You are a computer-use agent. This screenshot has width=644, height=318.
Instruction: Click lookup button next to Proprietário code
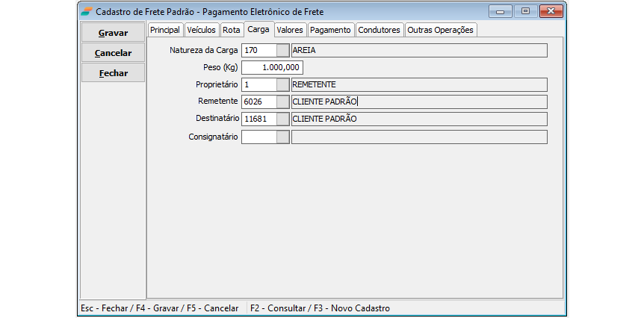coord(283,85)
